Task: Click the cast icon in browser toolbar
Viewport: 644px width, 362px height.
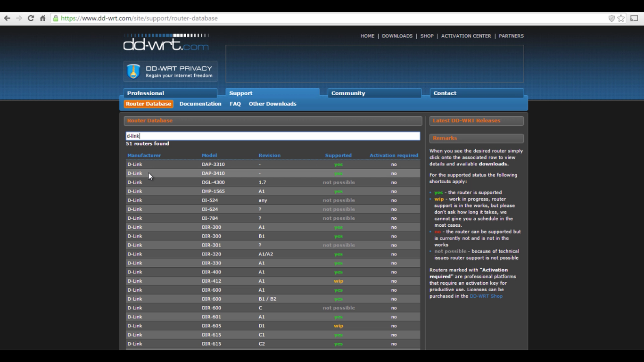Action: [634, 18]
